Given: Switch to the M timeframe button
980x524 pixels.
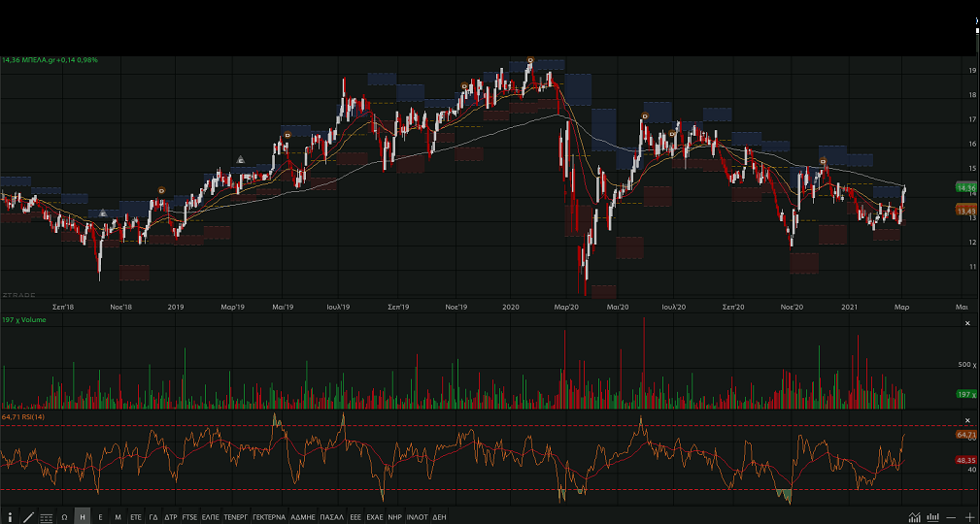Looking at the screenshot, I should (x=118, y=517).
